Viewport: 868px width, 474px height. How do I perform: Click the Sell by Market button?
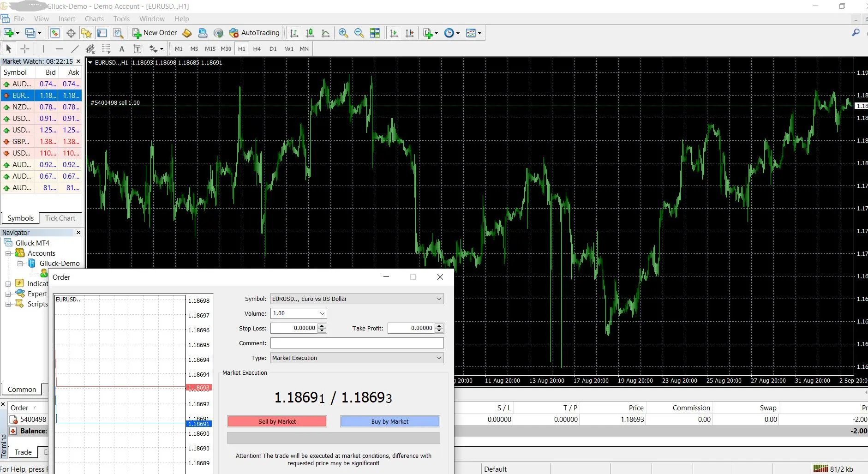pos(277,421)
